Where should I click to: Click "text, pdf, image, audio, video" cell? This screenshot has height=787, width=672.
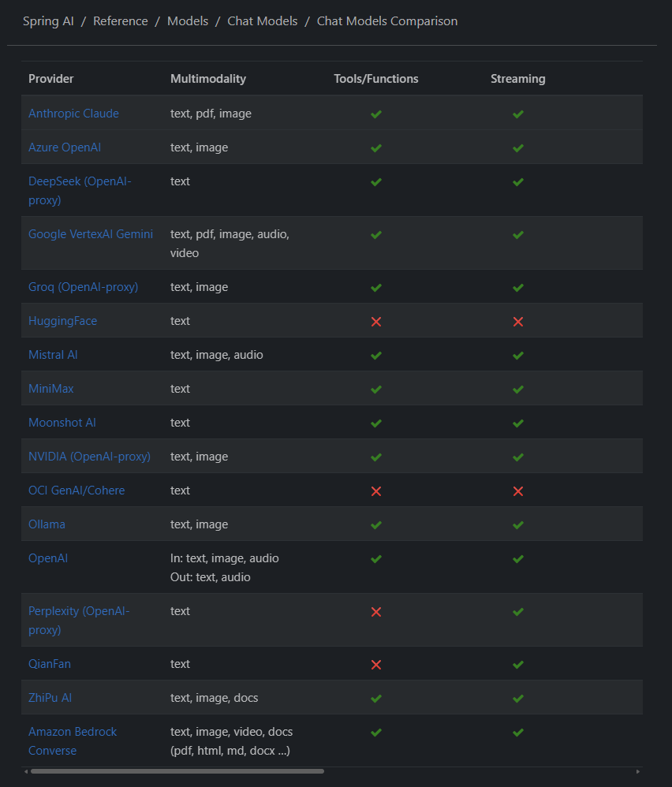point(230,244)
